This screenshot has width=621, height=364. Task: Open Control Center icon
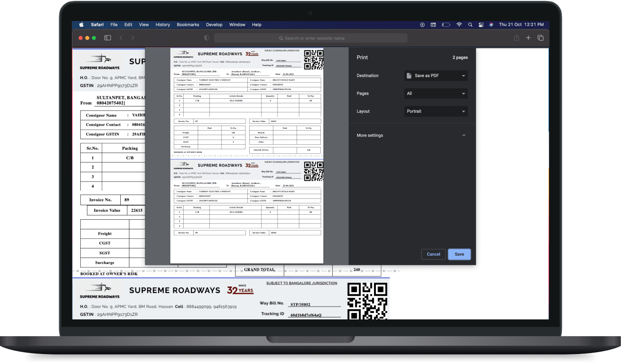tap(481, 25)
